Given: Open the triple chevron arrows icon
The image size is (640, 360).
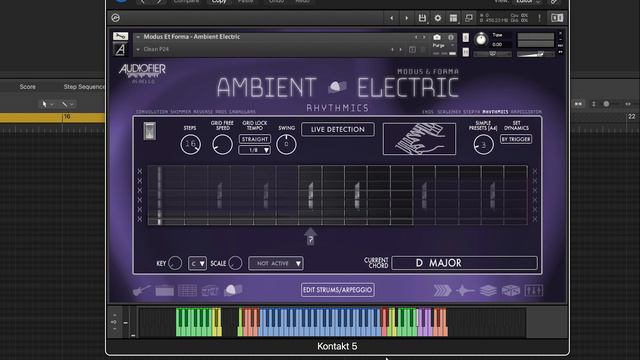Looking at the screenshot, I should (x=442, y=291).
